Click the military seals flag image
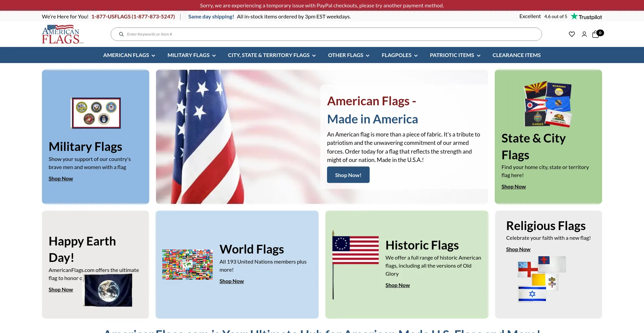Viewport: 644px width, 333px height. pyautogui.click(x=96, y=113)
